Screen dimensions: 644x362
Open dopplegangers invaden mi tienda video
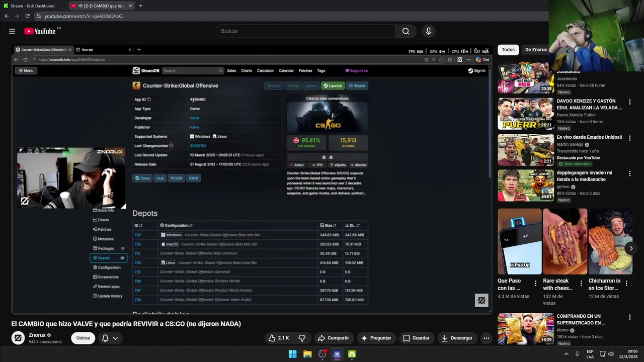pos(585,176)
